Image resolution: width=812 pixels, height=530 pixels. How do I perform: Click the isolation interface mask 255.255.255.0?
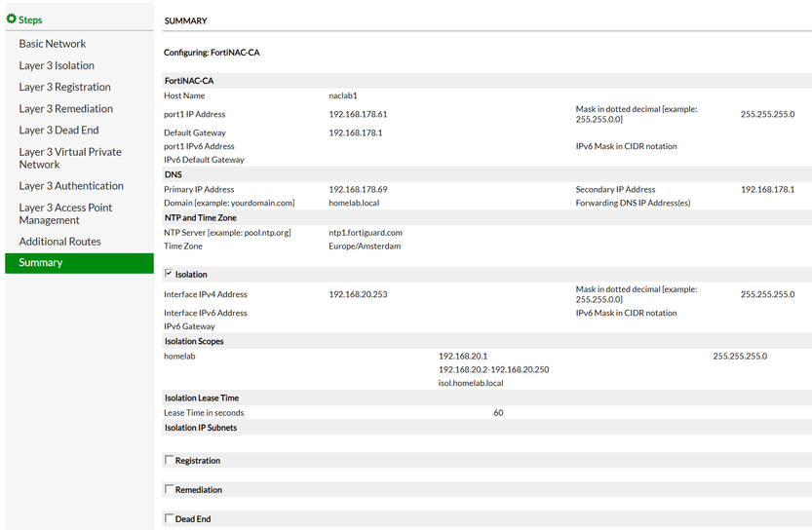[767, 294]
